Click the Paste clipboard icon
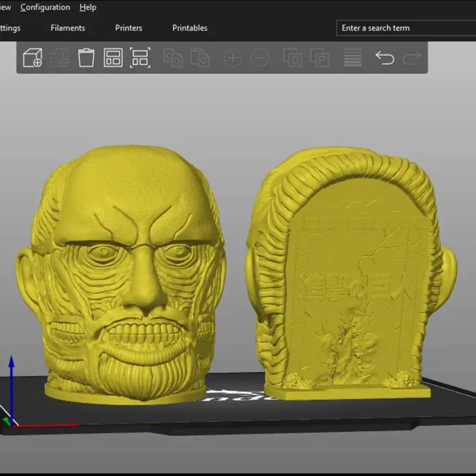 click(200, 58)
